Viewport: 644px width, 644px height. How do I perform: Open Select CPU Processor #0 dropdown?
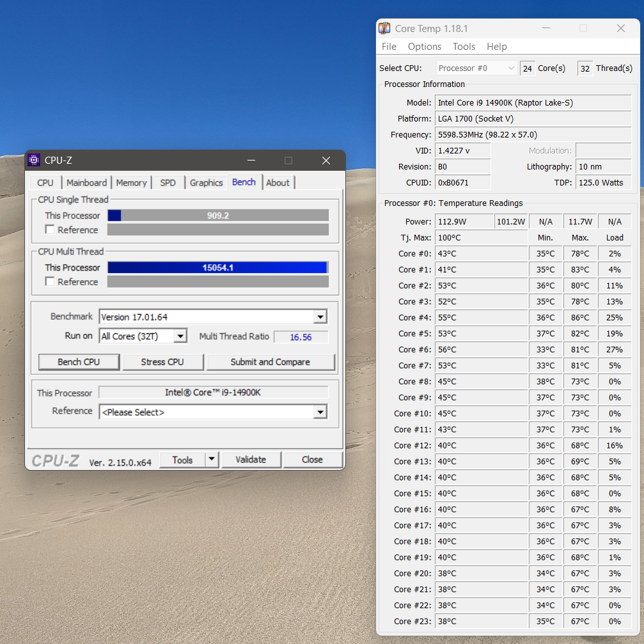tap(476, 68)
